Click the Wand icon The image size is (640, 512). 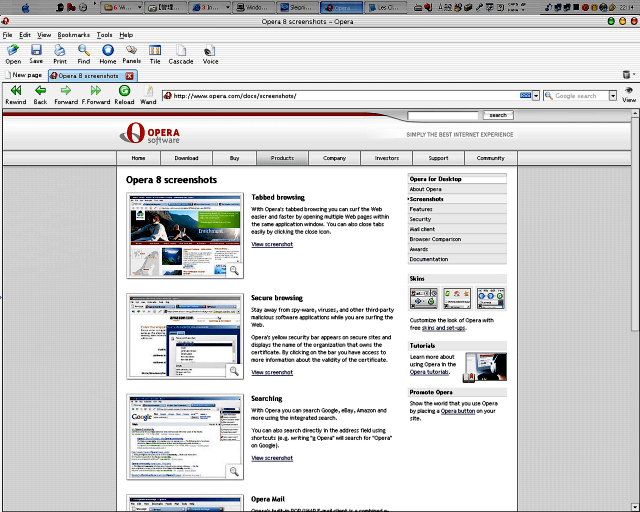148,90
